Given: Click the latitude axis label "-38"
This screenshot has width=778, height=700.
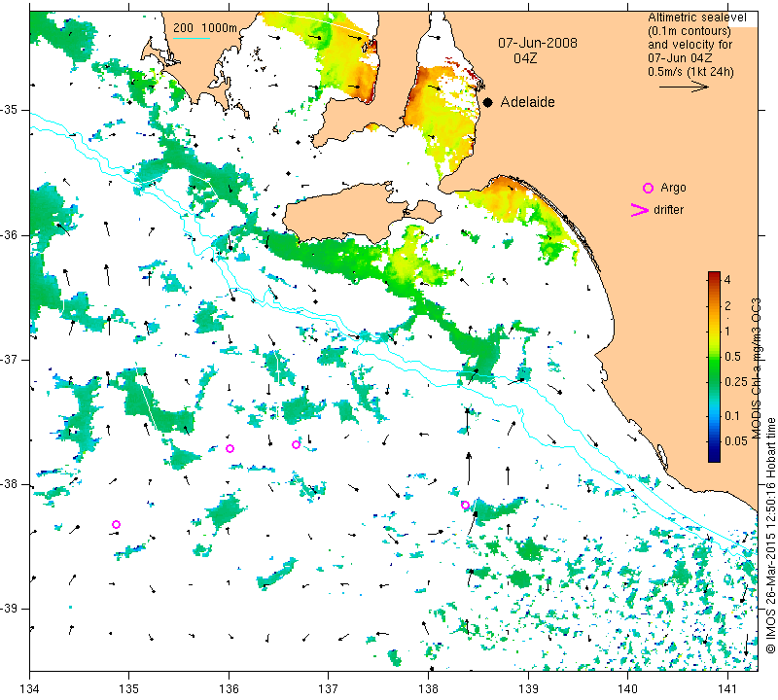Looking at the screenshot, I should (x=10, y=484).
